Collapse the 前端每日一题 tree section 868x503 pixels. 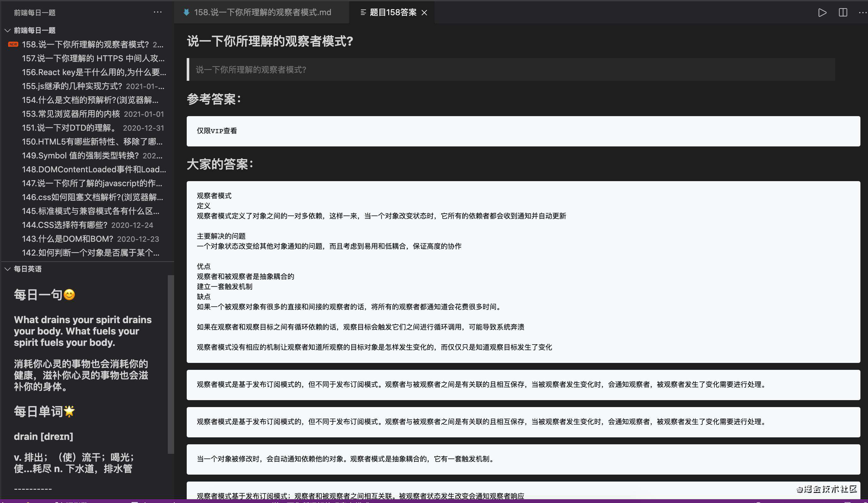point(8,30)
